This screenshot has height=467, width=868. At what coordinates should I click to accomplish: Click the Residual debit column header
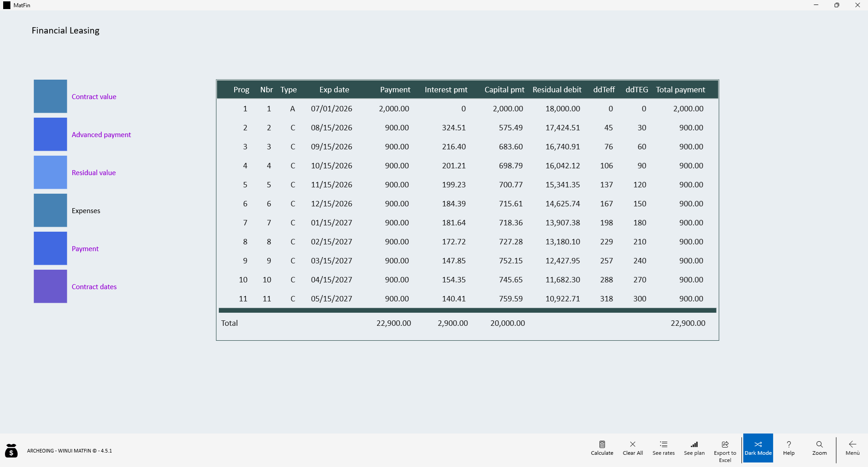557,90
